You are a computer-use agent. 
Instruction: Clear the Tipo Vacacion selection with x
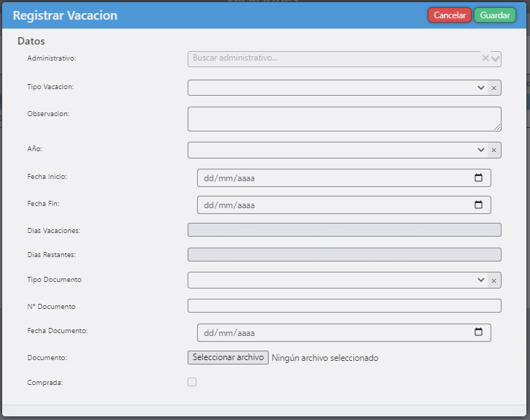[x=493, y=88]
